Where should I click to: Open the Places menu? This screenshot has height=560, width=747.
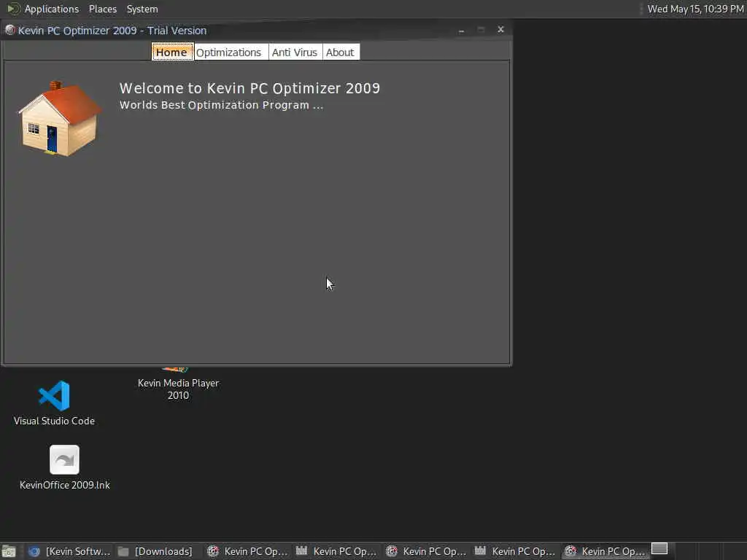click(x=102, y=9)
